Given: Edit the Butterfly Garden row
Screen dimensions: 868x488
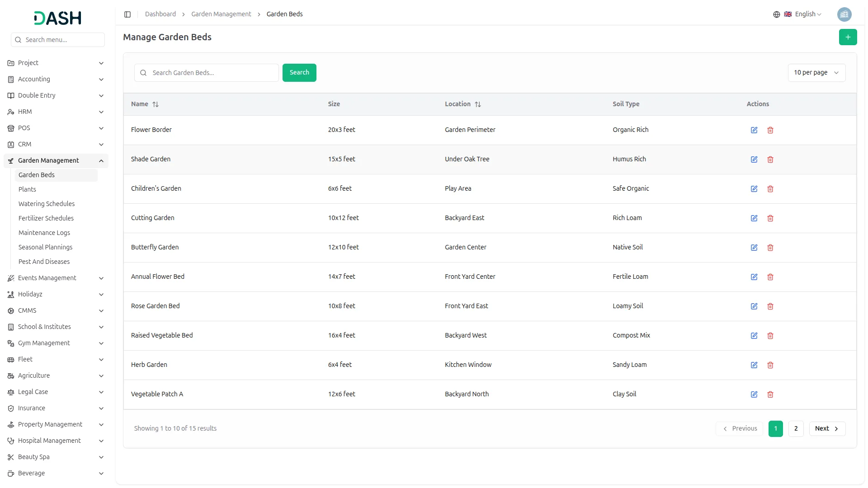Looking at the screenshot, I should point(754,248).
